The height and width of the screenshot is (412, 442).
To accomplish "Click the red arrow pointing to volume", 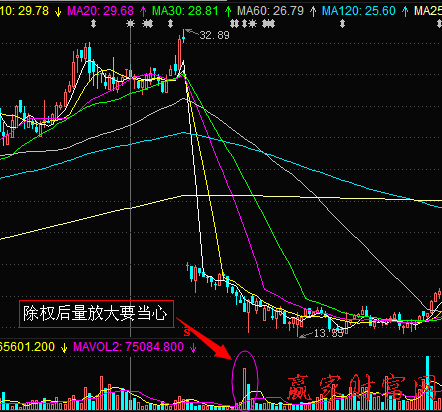I will tap(204, 339).
